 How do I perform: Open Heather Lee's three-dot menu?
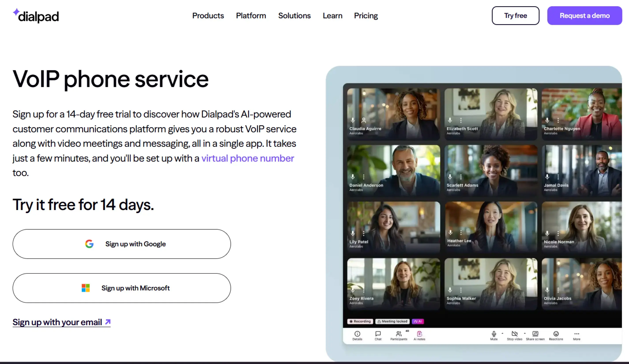[461, 233]
